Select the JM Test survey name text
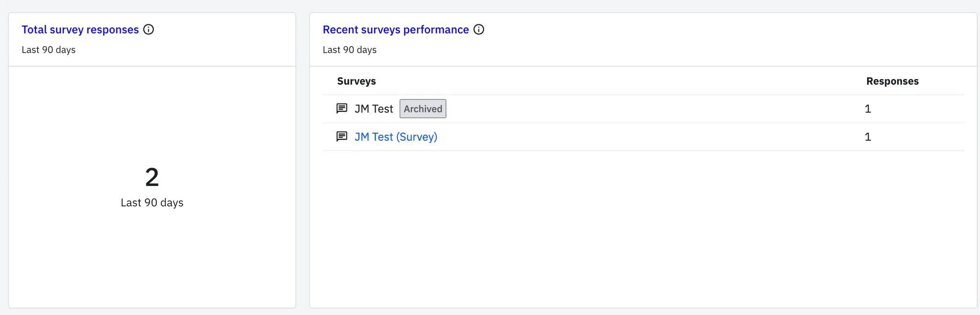 tap(373, 109)
